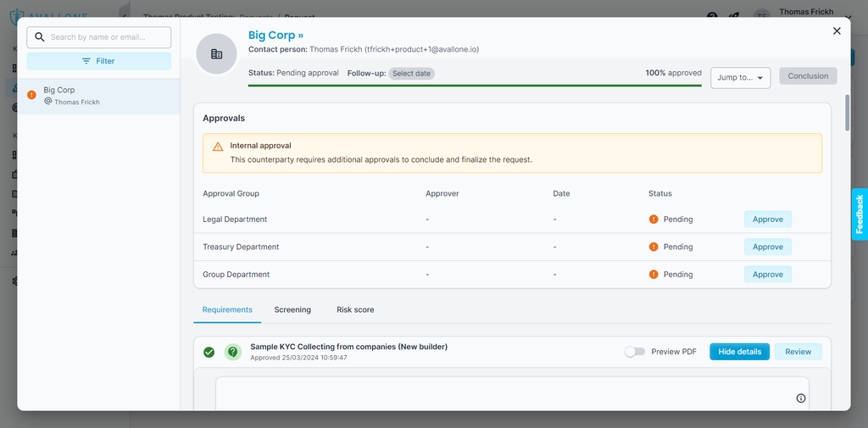Open the Feedback side tab

(860, 214)
